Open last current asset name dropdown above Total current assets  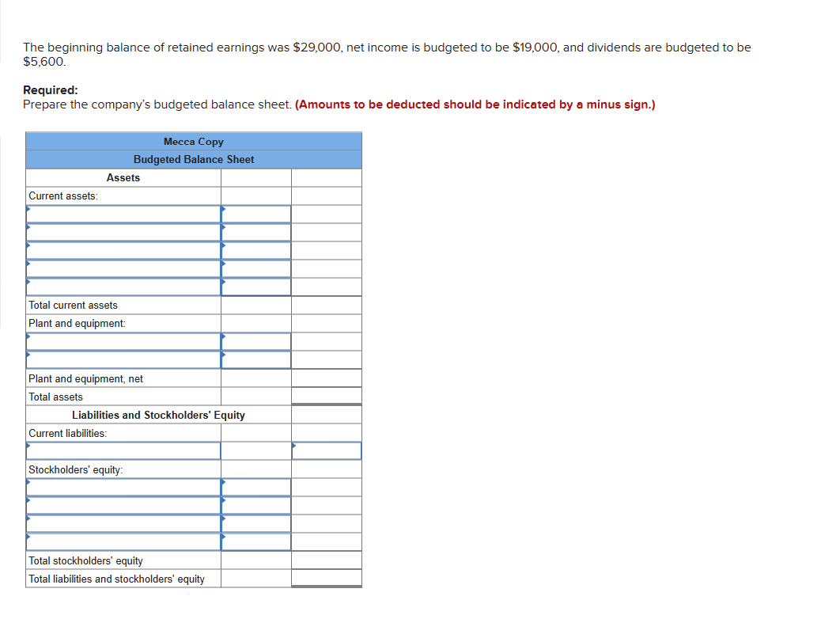click(x=123, y=287)
